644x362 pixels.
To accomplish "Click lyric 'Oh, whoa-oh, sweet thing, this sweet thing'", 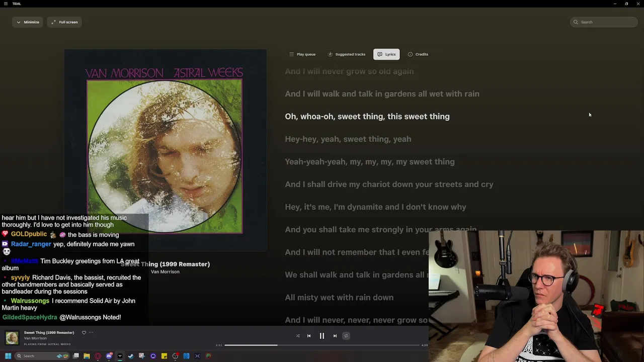I will pyautogui.click(x=367, y=117).
